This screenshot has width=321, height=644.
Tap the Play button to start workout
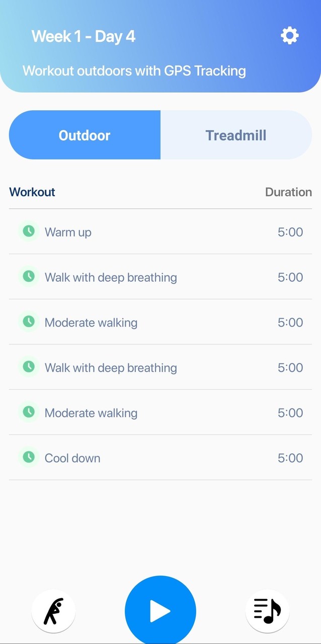coord(160,610)
